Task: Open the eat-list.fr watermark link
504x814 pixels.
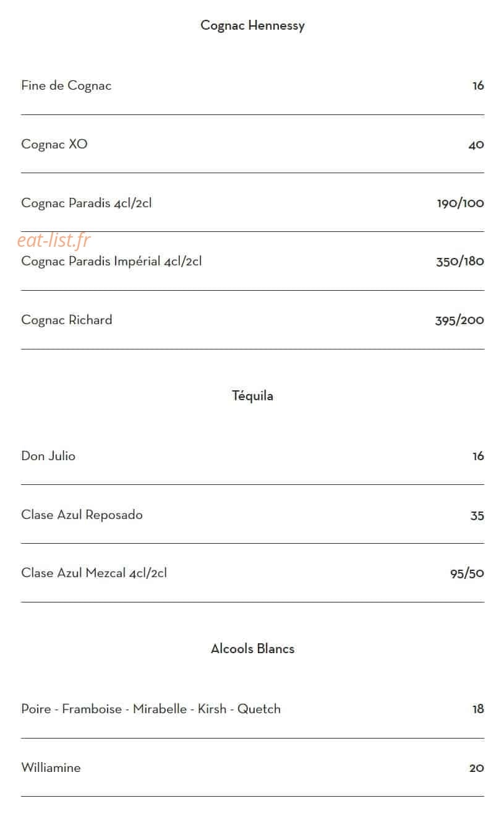Action: tap(54, 240)
